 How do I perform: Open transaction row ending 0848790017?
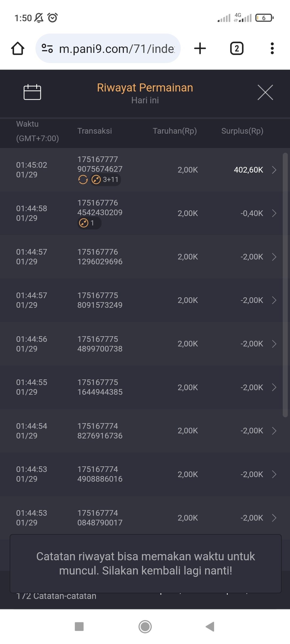(x=274, y=518)
